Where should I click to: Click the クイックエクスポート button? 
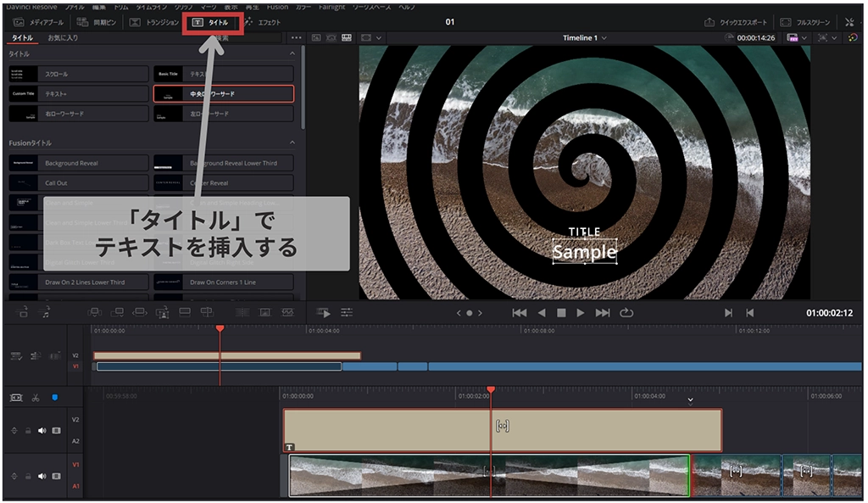coord(737,22)
